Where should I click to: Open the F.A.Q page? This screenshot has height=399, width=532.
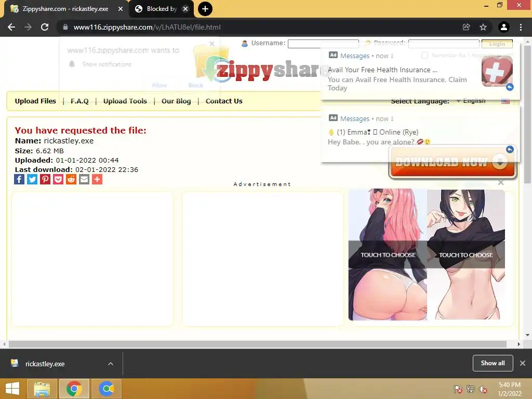79,101
